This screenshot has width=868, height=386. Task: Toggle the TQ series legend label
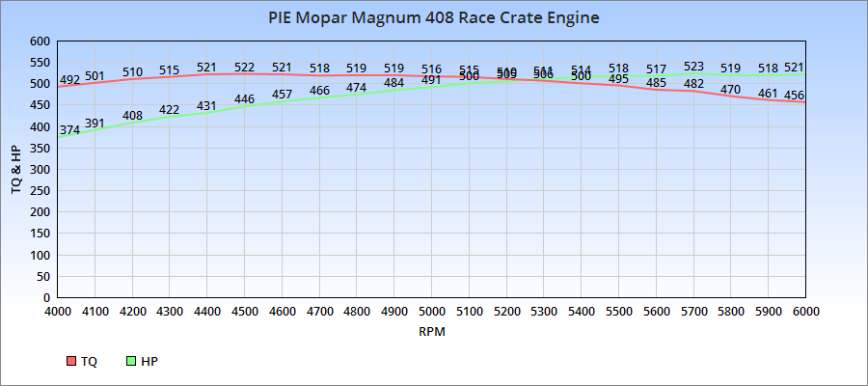point(89,362)
